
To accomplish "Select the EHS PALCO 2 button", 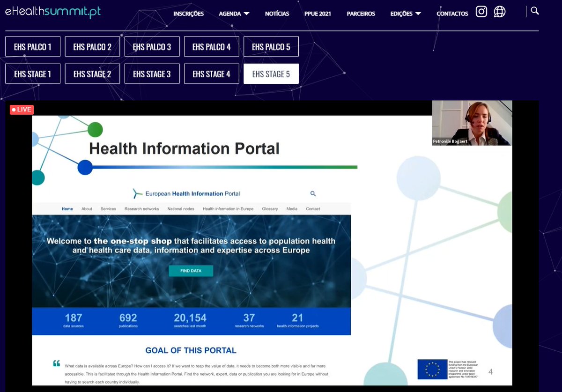I will (x=92, y=46).
